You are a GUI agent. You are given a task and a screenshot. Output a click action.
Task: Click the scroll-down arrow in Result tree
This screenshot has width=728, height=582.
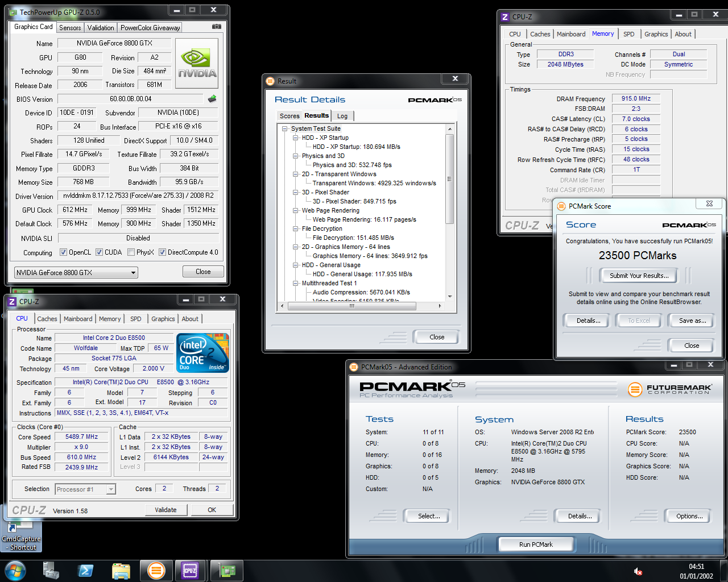click(x=449, y=296)
